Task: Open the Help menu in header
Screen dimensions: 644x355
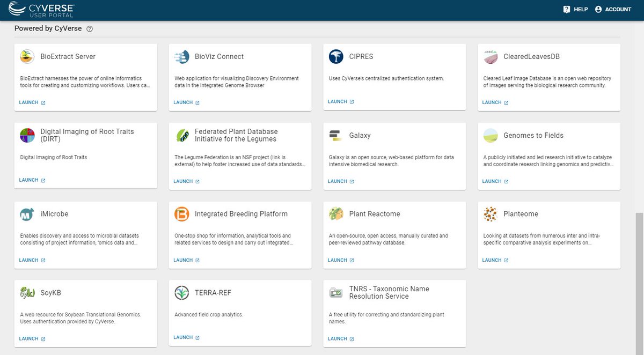Action: click(x=575, y=10)
